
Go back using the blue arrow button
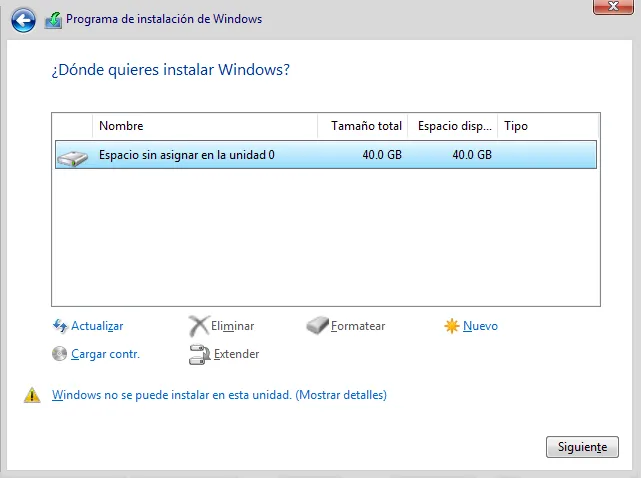point(23,20)
